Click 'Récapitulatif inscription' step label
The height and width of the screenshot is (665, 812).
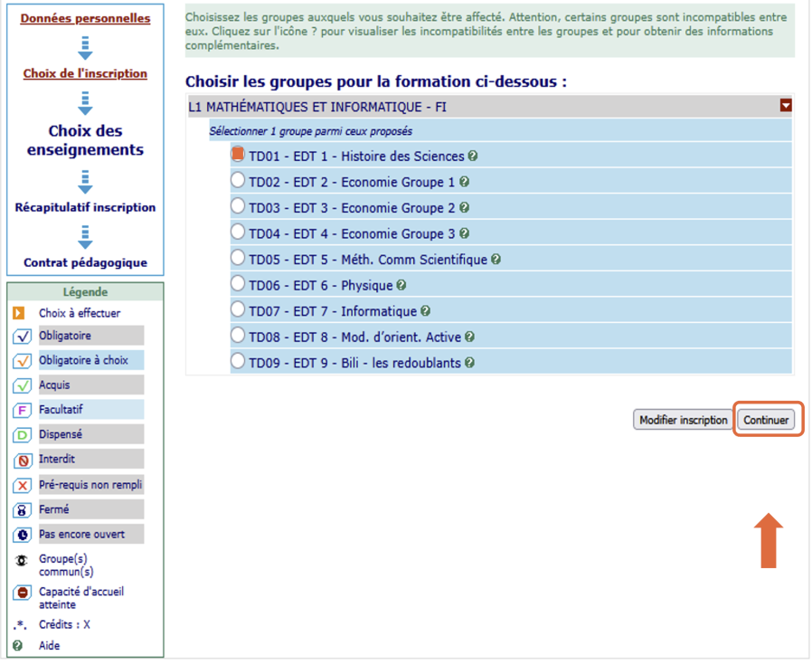(85, 207)
